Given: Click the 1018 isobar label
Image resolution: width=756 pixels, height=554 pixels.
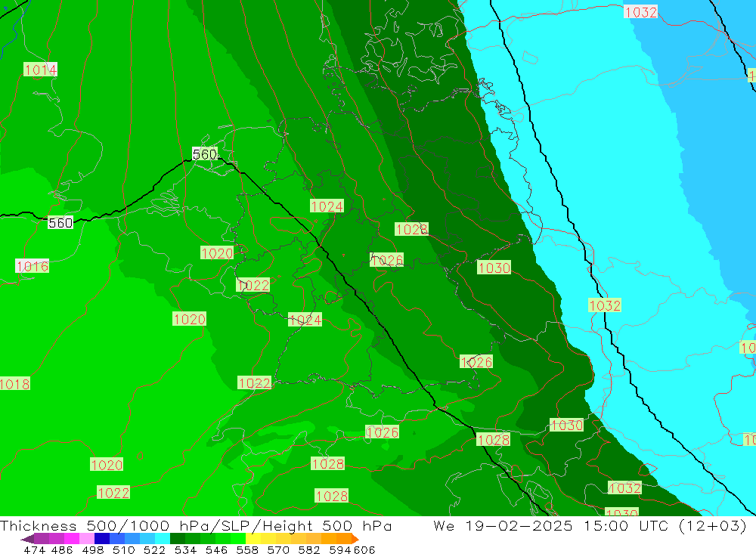Looking at the screenshot, I should pyautogui.click(x=14, y=384).
